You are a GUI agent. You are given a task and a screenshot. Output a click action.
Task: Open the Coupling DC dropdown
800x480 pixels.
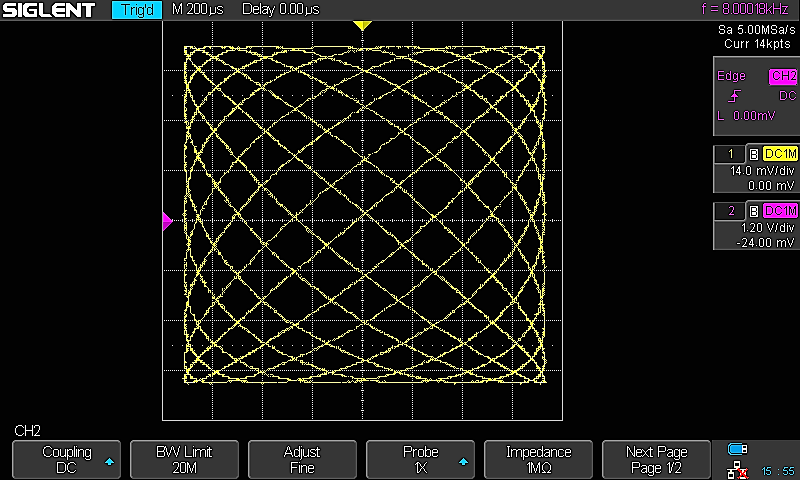click(x=66, y=460)
